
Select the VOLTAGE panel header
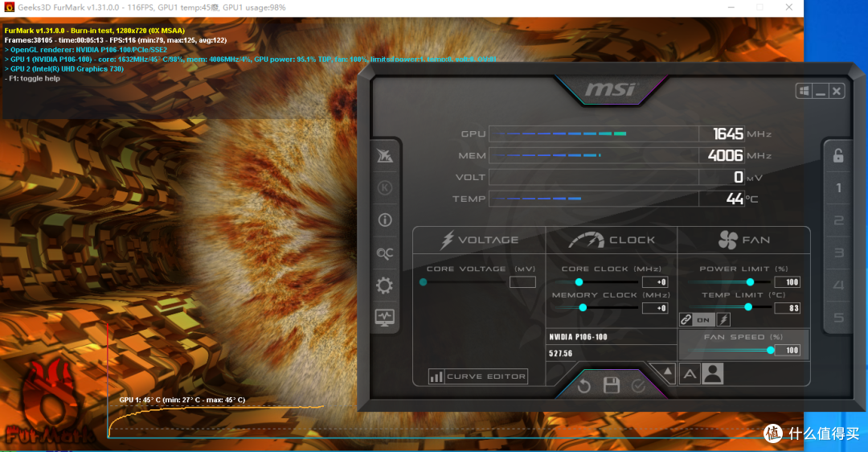(x=479, y=240)
